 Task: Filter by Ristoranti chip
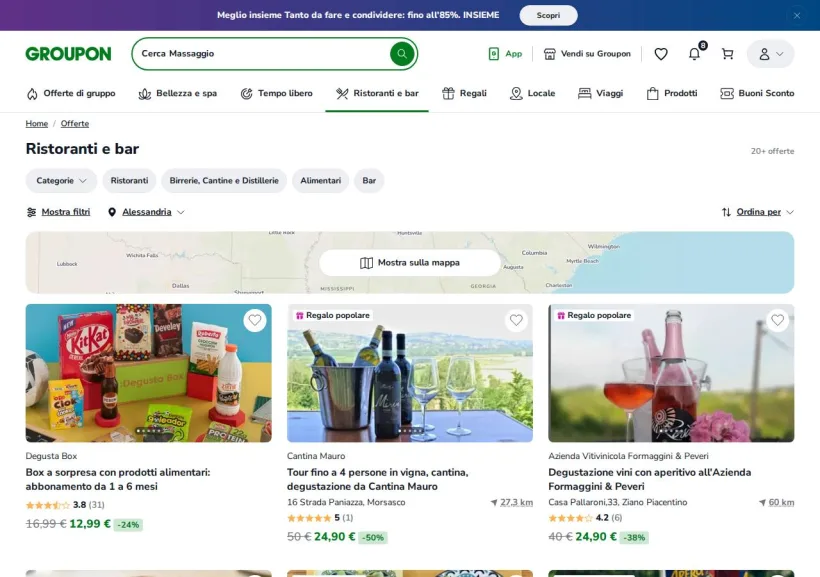(x=129, y=180)
